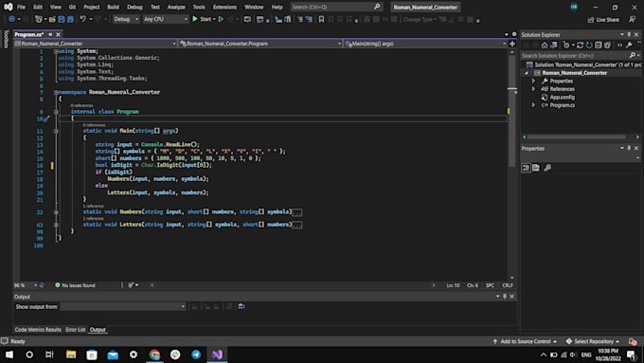Click Add to Source Control button

point(526,341)
